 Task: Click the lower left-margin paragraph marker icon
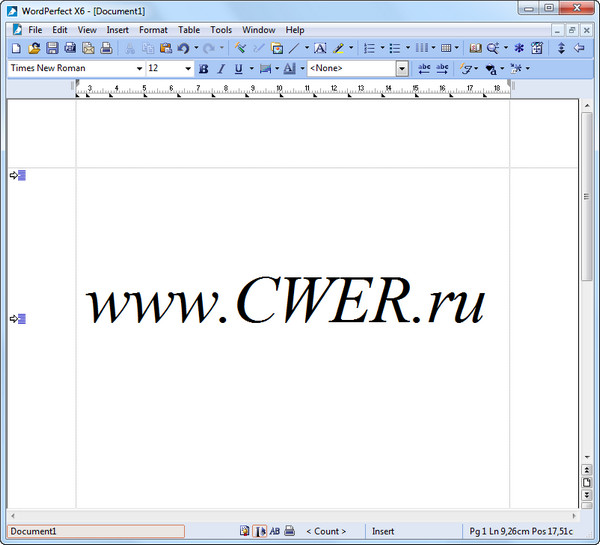[18, 318]
